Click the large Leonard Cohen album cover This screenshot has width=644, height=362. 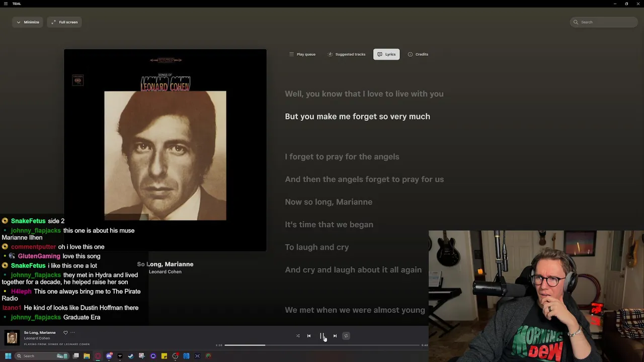coord(165,150)
